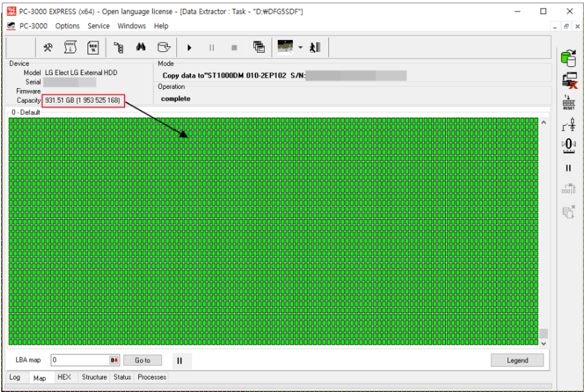
Task: Open the Options menu
Action: point(68,26)
